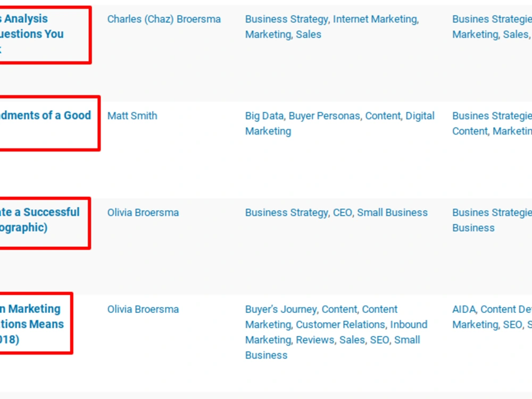Filter posts by AIDA tag
Viewport: 532px width, 399px height.
pos(464,310)
